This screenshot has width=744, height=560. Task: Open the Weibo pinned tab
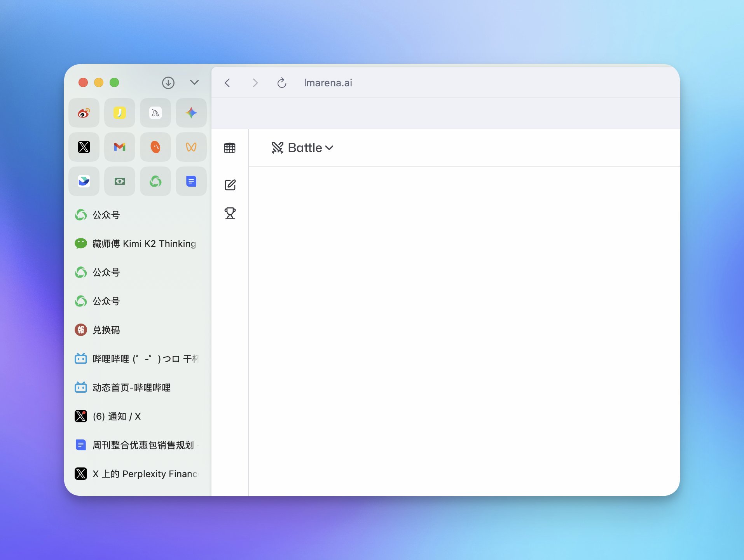pos(84,113)
